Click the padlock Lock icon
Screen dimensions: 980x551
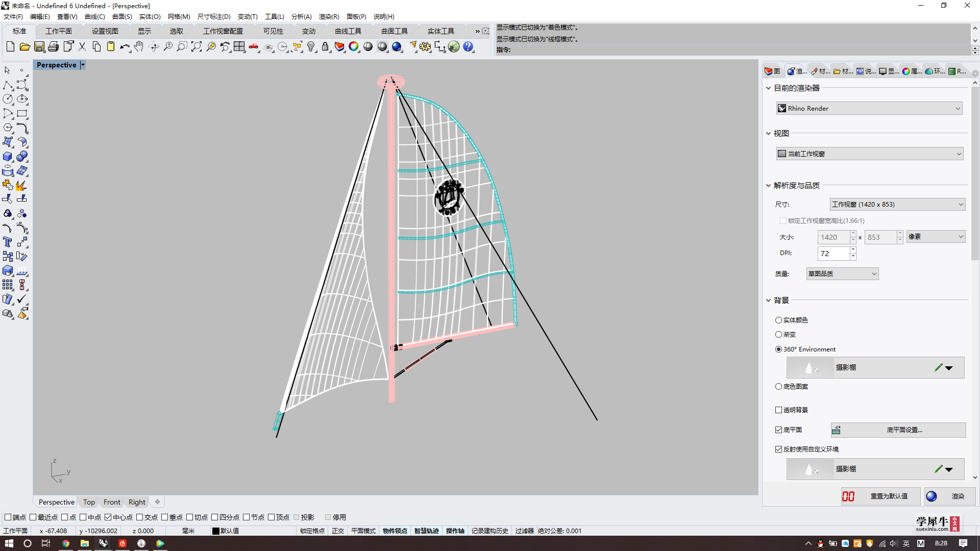pos(325,47)
